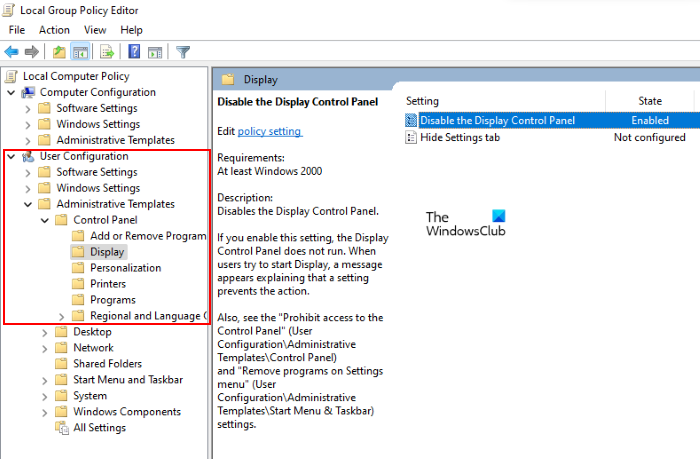
Task: Collapse the User Configuration node
Action: (11, 157)
